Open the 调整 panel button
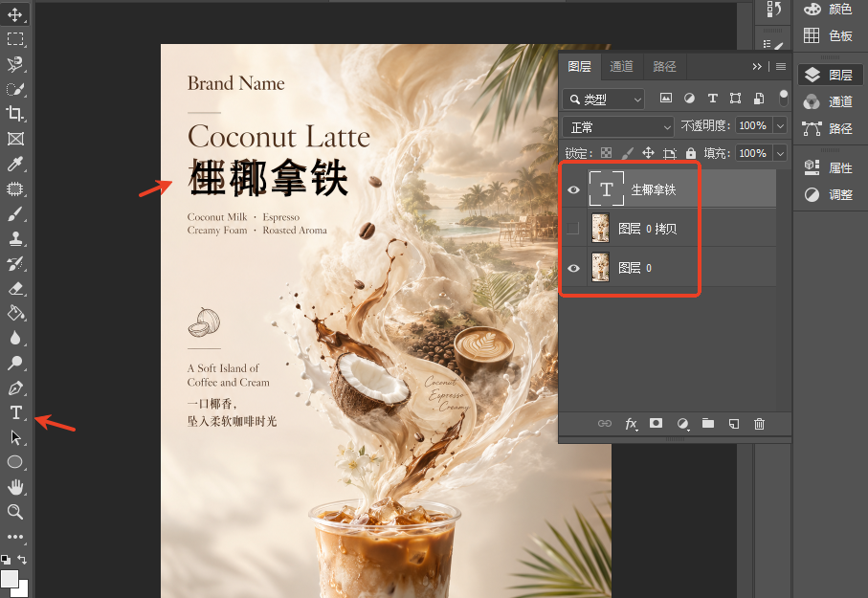This screenshot has height=598, width=868. click(x=830, y=194)
